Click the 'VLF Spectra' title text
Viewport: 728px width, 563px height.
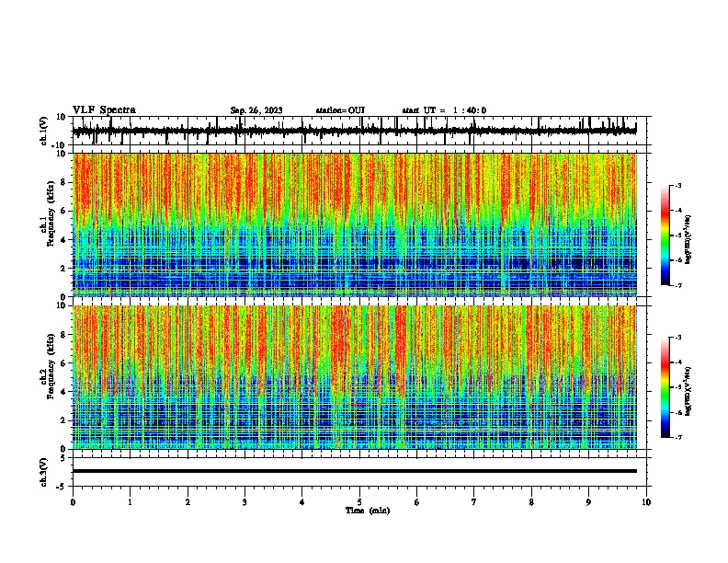coord(104,110)
